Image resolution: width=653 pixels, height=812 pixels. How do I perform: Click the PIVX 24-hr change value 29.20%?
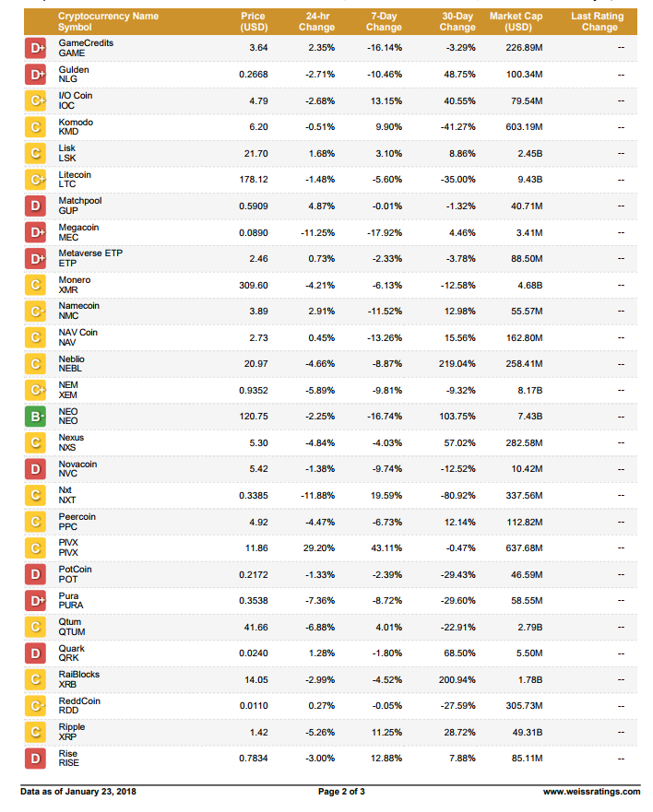319,547
